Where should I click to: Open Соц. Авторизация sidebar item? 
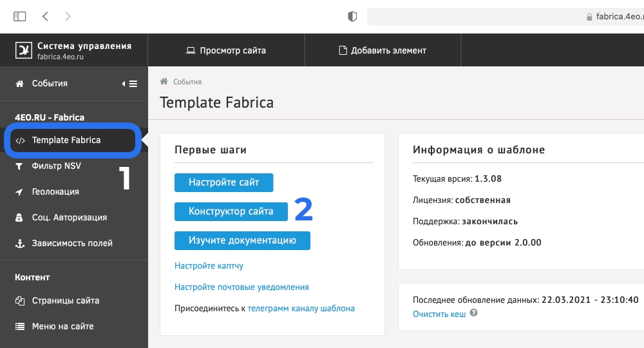coord(69,217)
